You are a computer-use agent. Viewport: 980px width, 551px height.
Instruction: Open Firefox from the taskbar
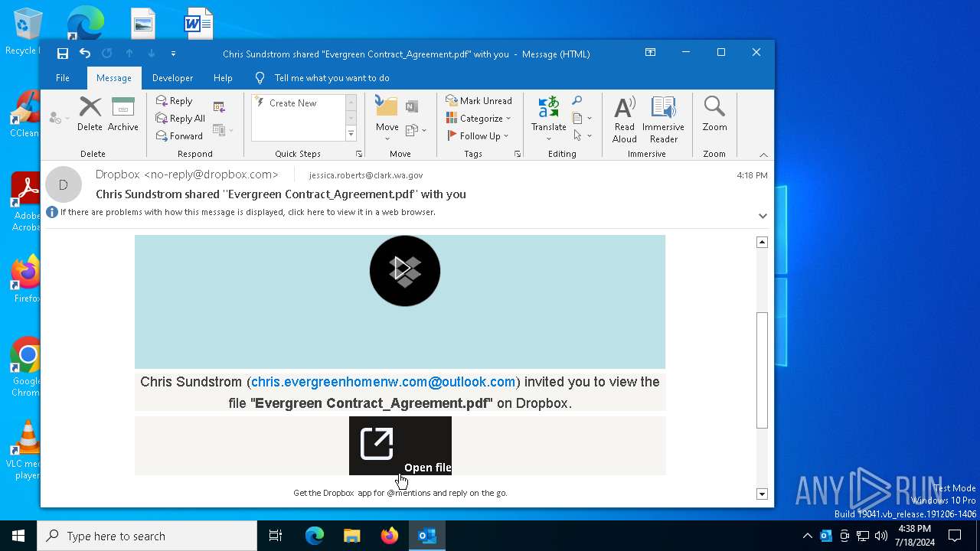click(x=390, y=536)
